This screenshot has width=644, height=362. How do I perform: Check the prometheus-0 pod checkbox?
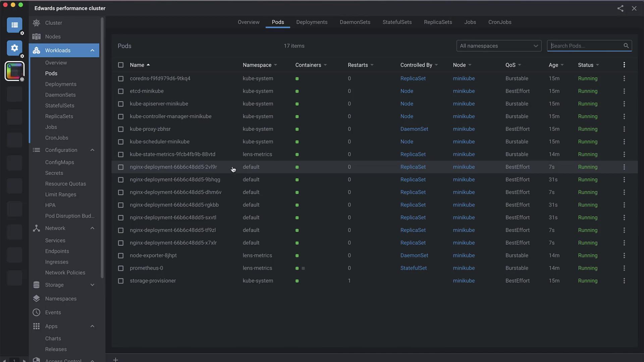coord(121,268)
